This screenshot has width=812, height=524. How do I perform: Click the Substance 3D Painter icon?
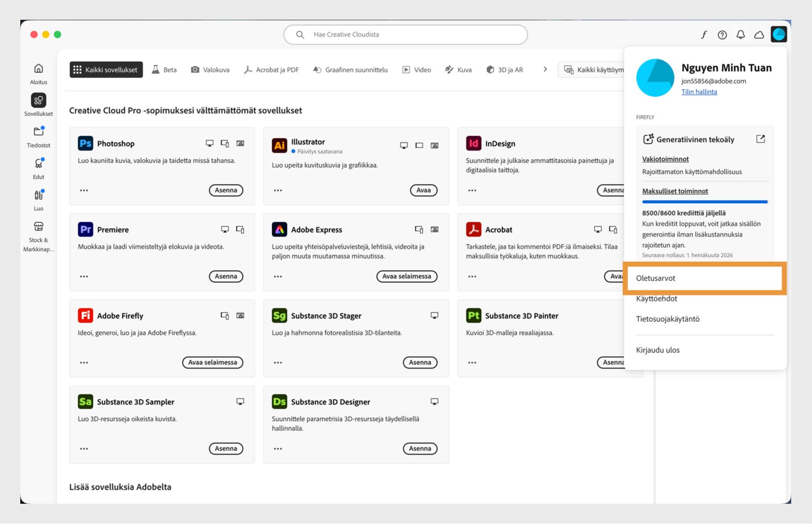click(473, 316)
